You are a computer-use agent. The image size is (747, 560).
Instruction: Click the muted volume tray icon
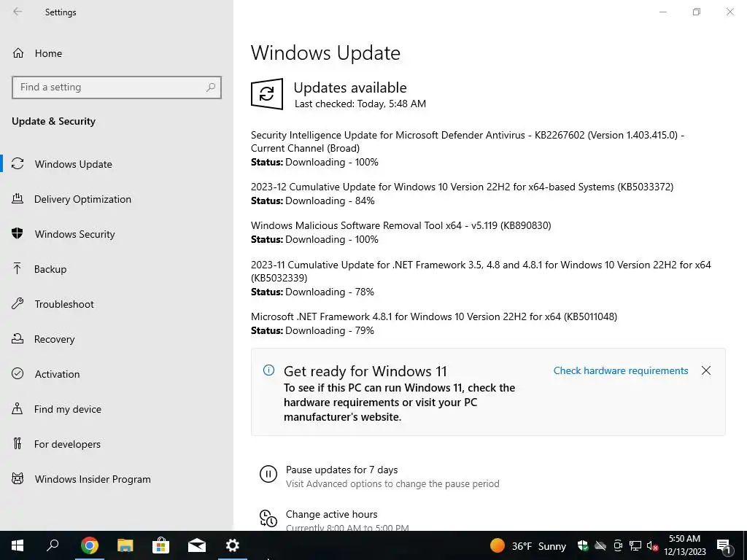point(652,545)
